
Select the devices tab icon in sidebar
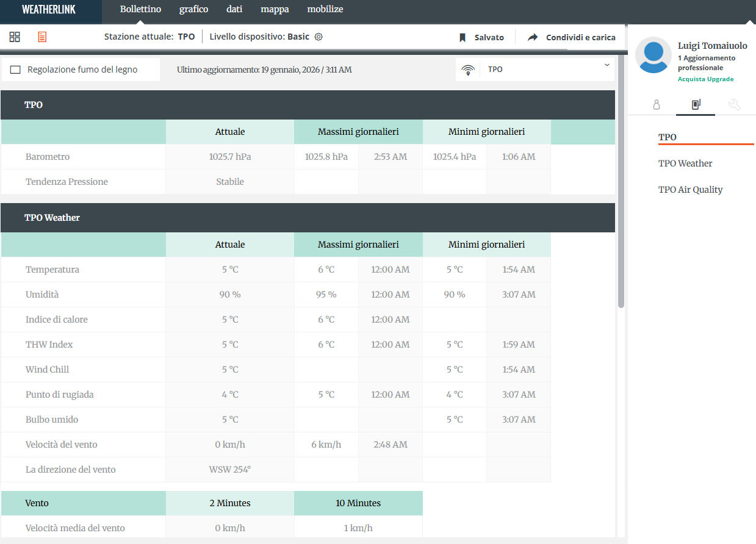tap(696, 105)
